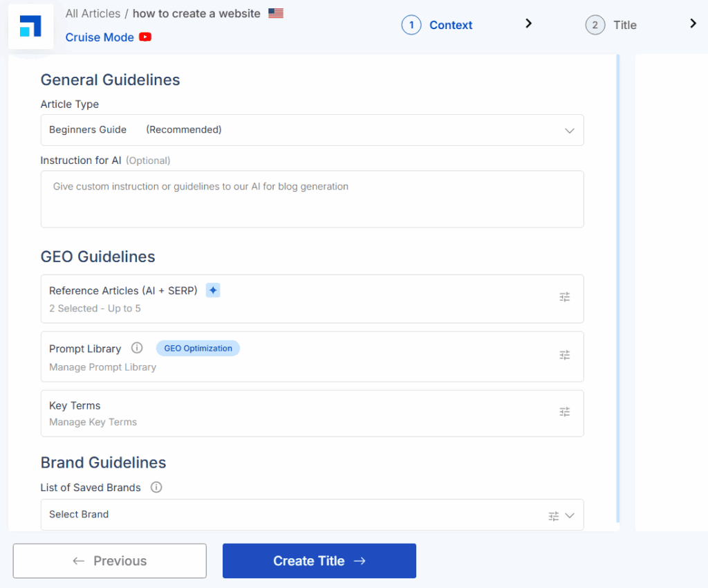The height and width of the screenshot is (588, 708).
Task: Open the All Articles breadcrumb link
Action: (x=93, y=14)
